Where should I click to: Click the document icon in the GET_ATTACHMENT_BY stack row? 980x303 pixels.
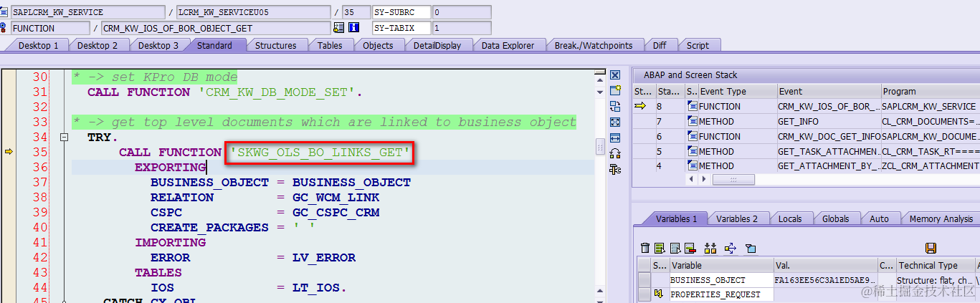[x=692, y=166]
